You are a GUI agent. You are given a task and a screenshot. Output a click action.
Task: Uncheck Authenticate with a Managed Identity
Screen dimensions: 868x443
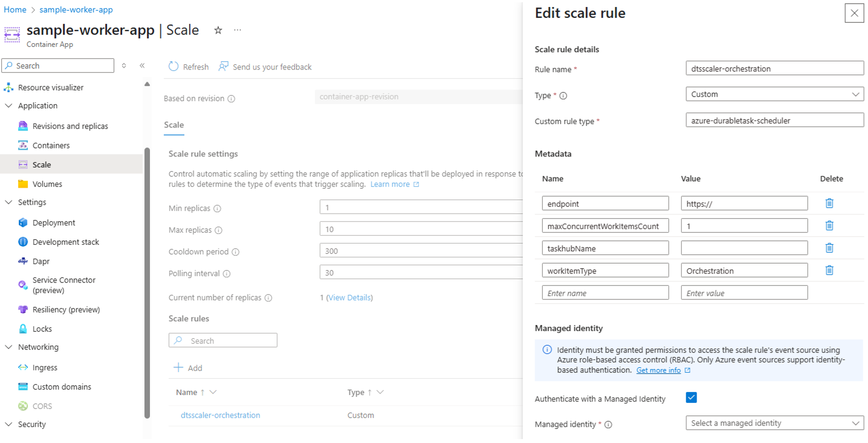(691, 397)
